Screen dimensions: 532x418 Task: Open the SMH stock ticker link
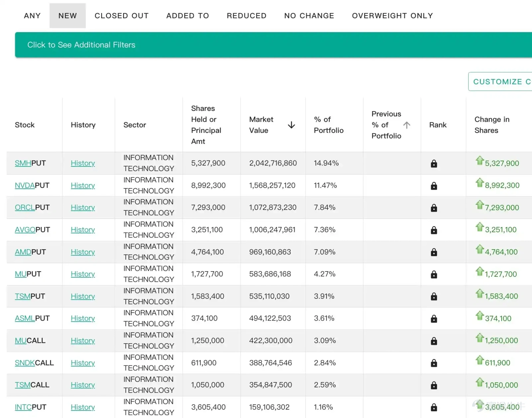pos(23,163)
